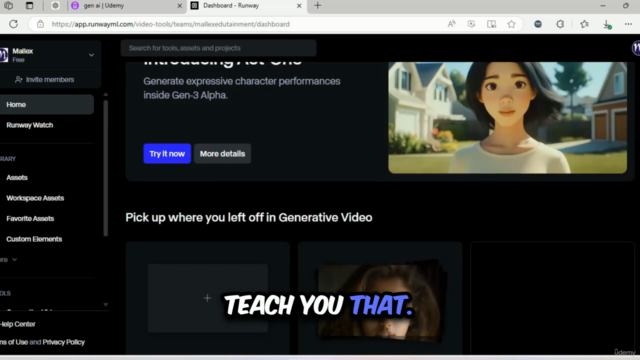Viewport: 640px width, 360px height.
Task: Click the pinned settings tab
Action: [56, 6]
